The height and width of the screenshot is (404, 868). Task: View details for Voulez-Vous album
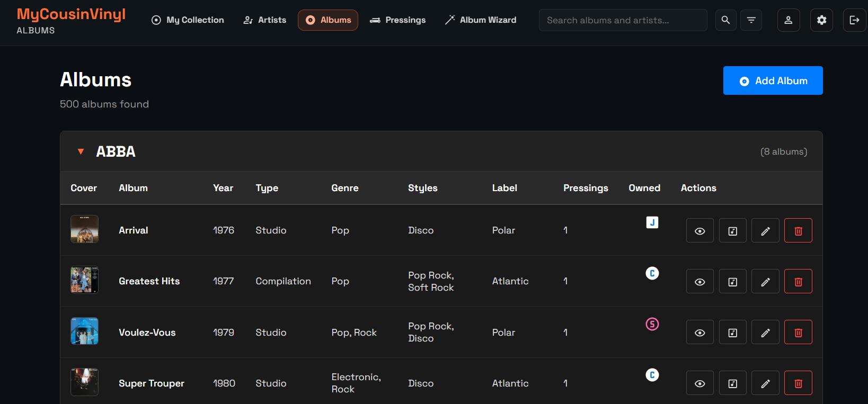point(700,332)
